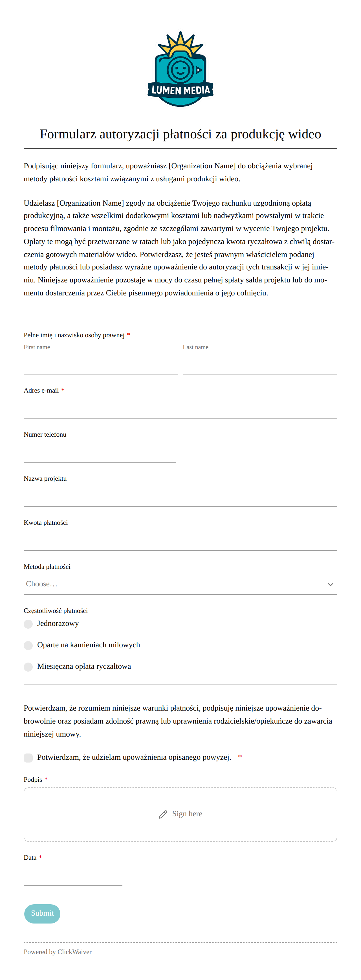The image size is (361, 980).
Task: Click the pencil icon in signature box
Action: point(163,814)
